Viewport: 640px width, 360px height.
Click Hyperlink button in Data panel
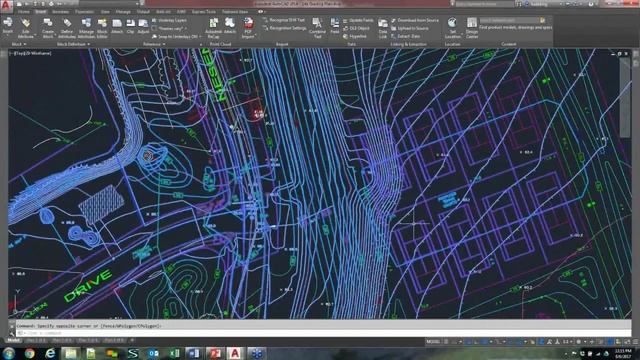[x=355, y=36]
